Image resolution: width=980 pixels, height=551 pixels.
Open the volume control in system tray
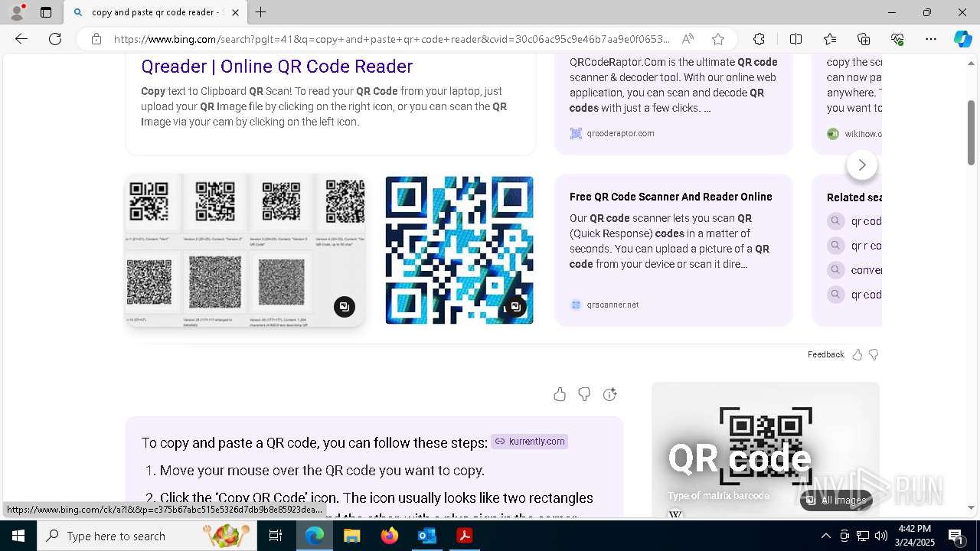coord(881,536)
